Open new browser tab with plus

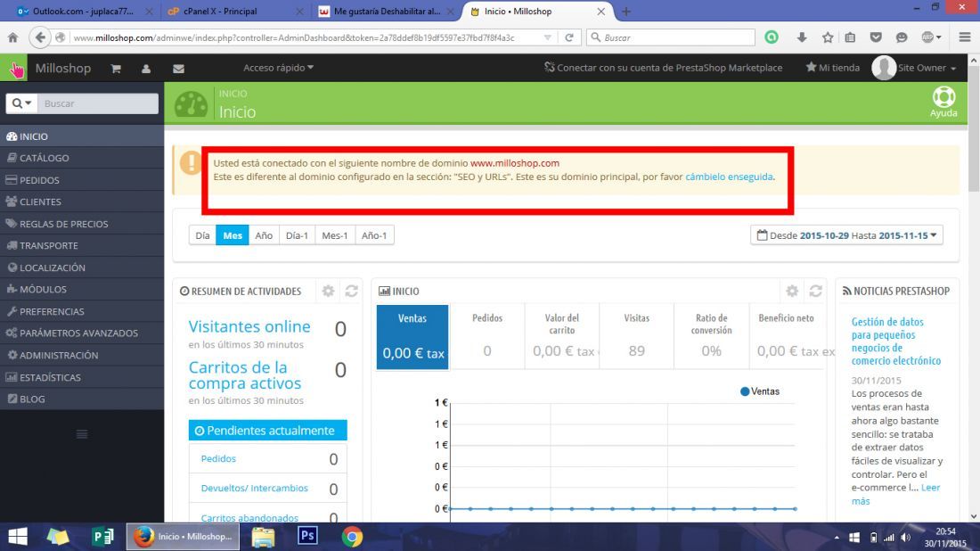tap(625, 12)
